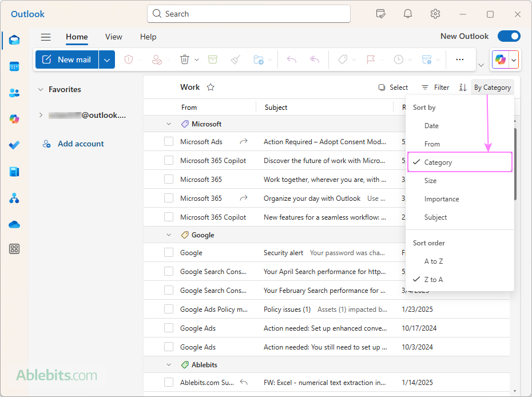This screenshot has width=532, height=397.
Task: Open the Mail app in sidebar
Action: tap(14, 40)
